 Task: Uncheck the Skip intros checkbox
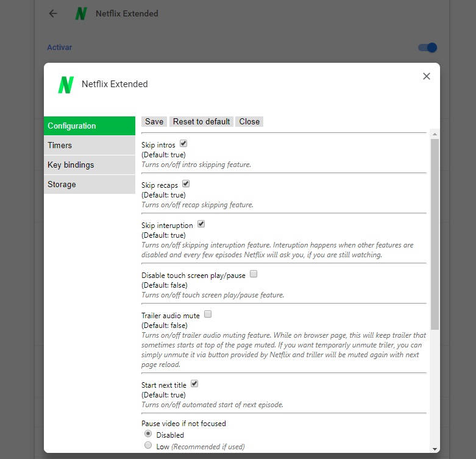point(183,143)
